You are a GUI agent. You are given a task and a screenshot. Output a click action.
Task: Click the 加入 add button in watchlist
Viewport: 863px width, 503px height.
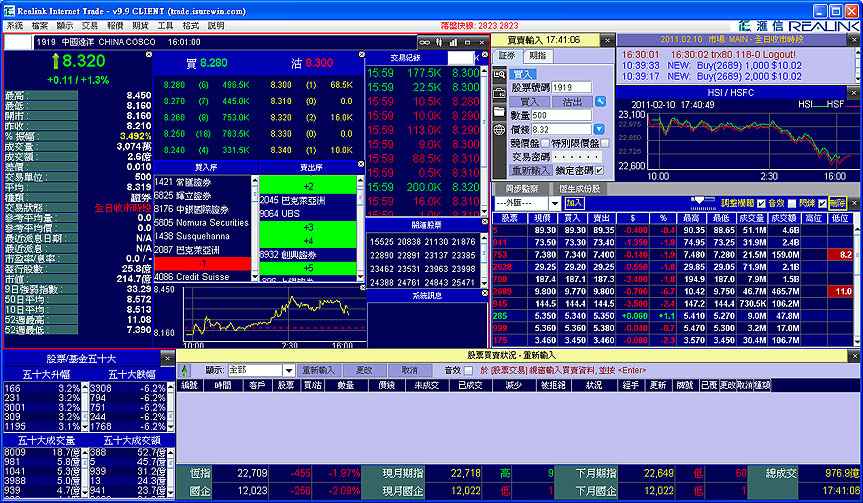coord(574,203)
